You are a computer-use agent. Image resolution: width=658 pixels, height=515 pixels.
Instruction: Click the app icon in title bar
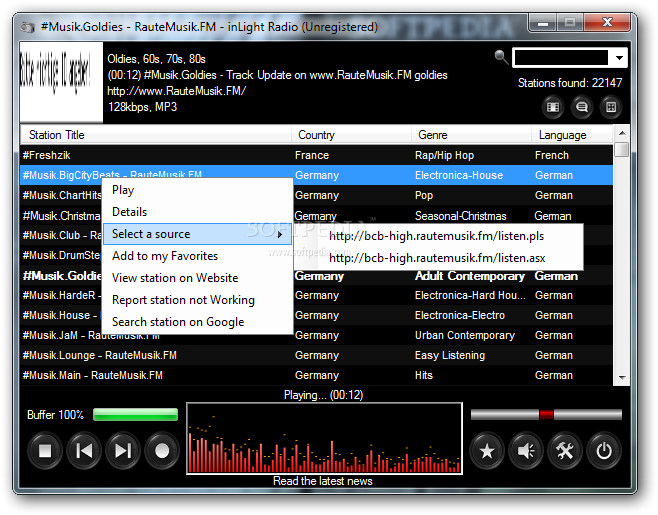pyautogui.click(x=28, y=27)
